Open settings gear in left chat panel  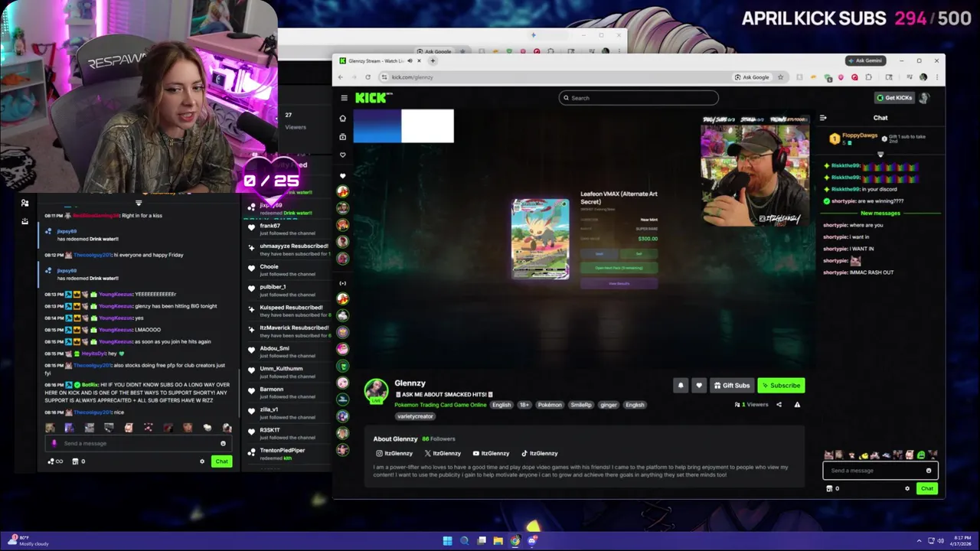point(202,461)
